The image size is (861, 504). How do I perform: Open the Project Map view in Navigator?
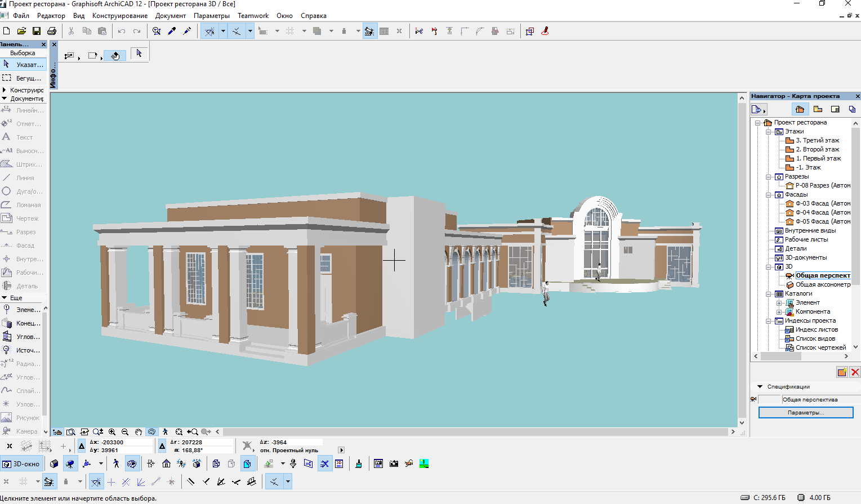(x=800, y=109)
